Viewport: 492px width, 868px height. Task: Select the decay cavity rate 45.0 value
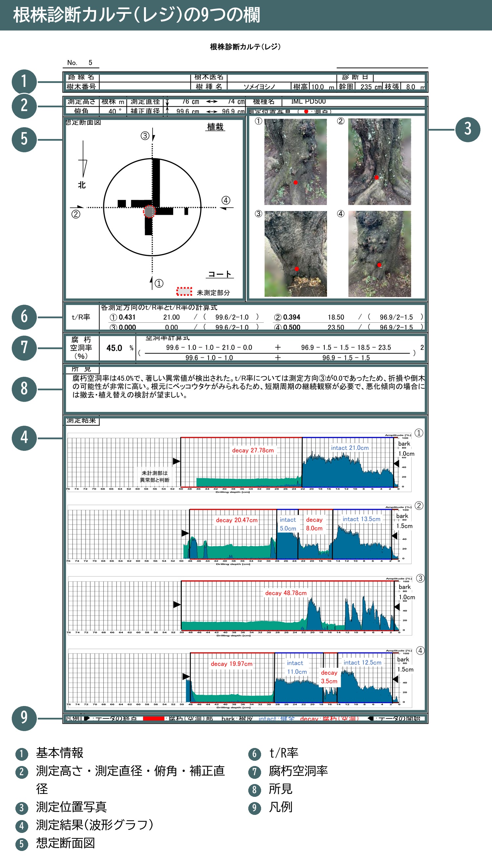114,348
